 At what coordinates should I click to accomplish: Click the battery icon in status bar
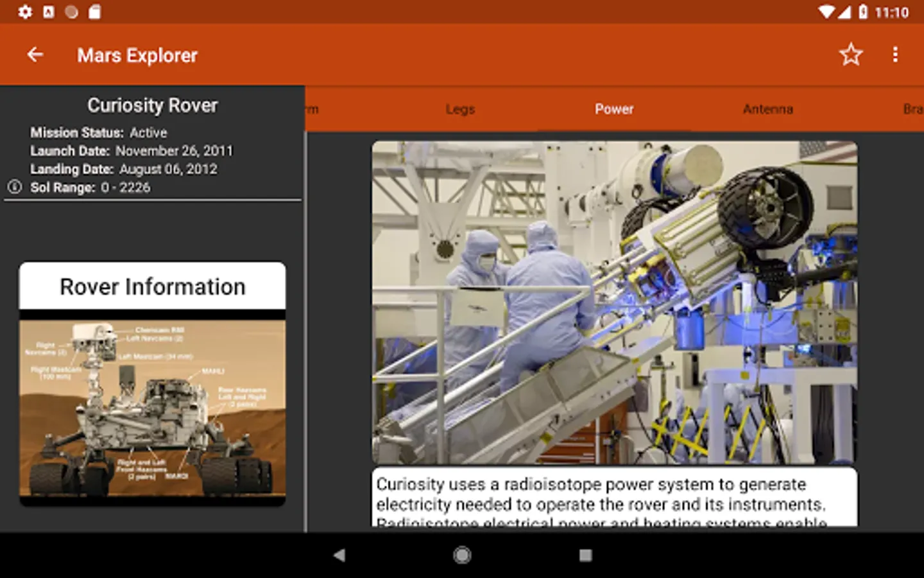click(x=863, y=12)
